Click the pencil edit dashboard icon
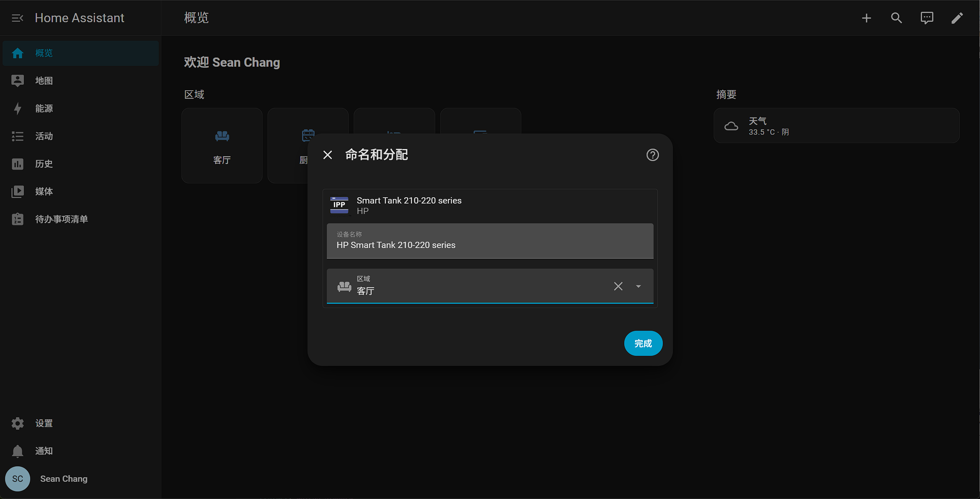The height and width of the screenshot is (499, 980). (x=957, y=18)
